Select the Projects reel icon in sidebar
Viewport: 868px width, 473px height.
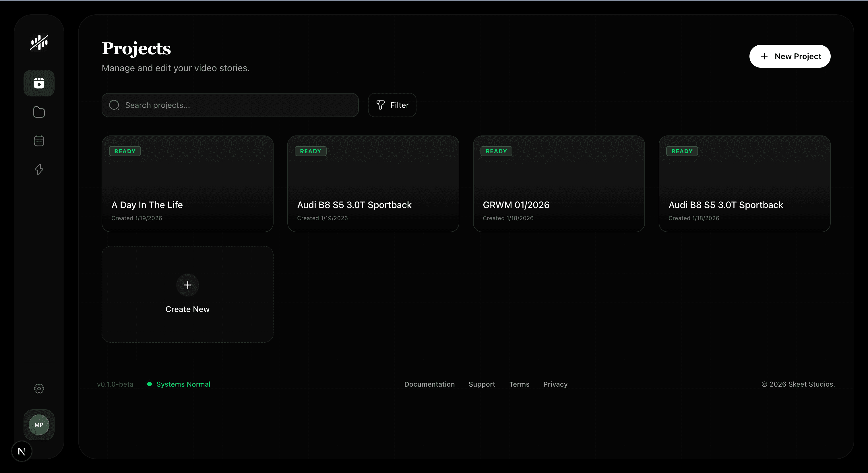39,83
